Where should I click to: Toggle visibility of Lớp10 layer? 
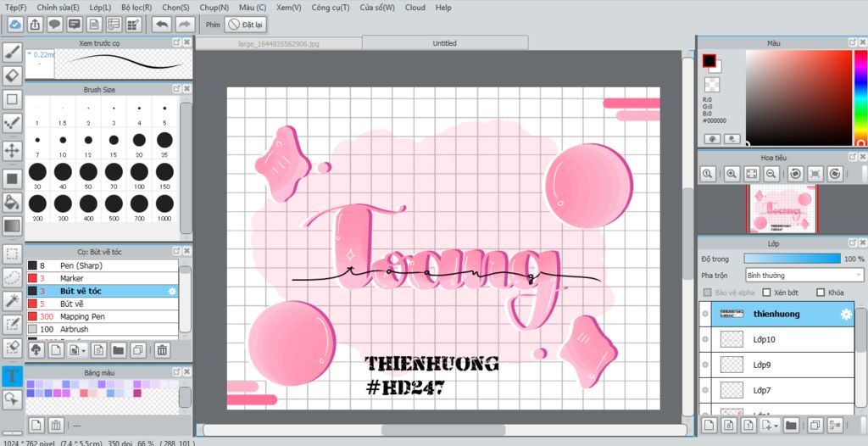click(705, 339)
